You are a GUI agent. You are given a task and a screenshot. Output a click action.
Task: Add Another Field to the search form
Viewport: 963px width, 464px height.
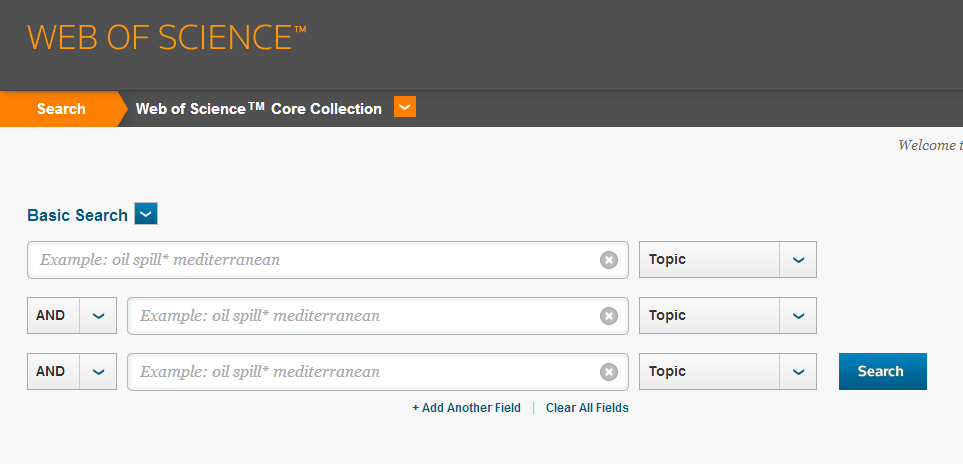466,408
